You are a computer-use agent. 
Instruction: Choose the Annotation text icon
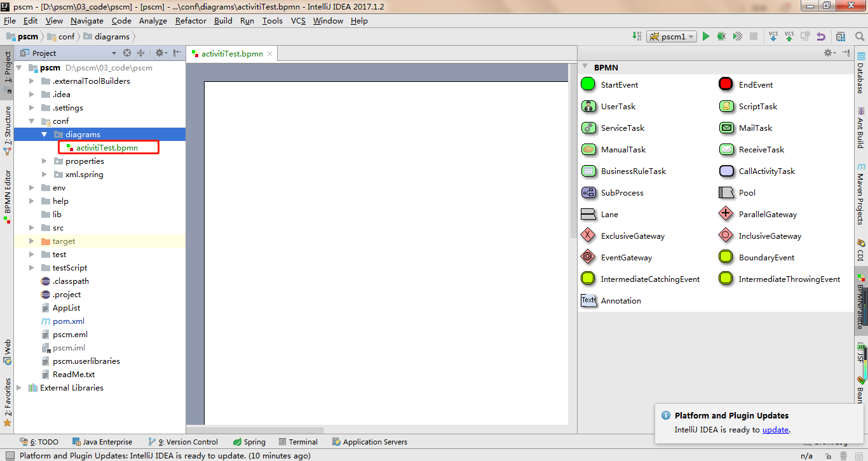click(x=588, y=300)
